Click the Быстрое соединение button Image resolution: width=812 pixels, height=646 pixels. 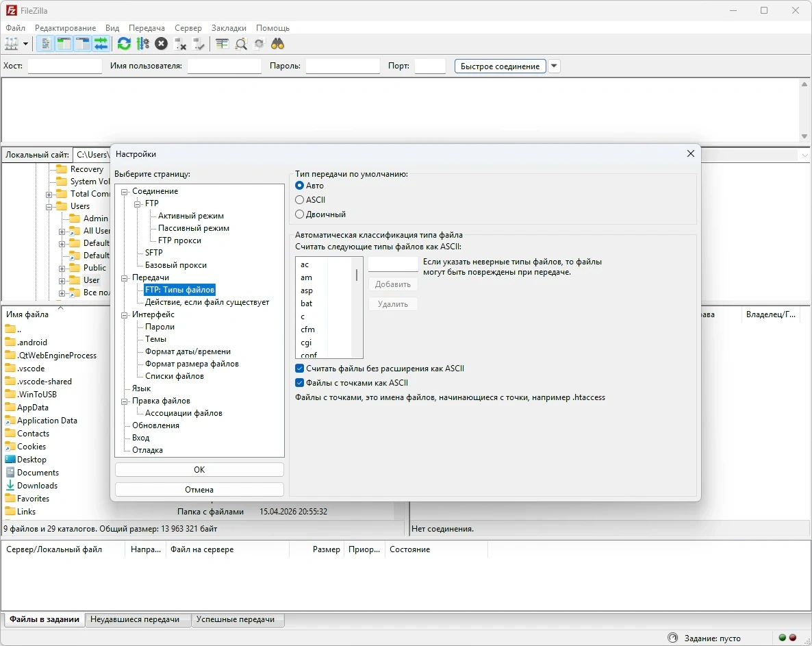point(500,66)
